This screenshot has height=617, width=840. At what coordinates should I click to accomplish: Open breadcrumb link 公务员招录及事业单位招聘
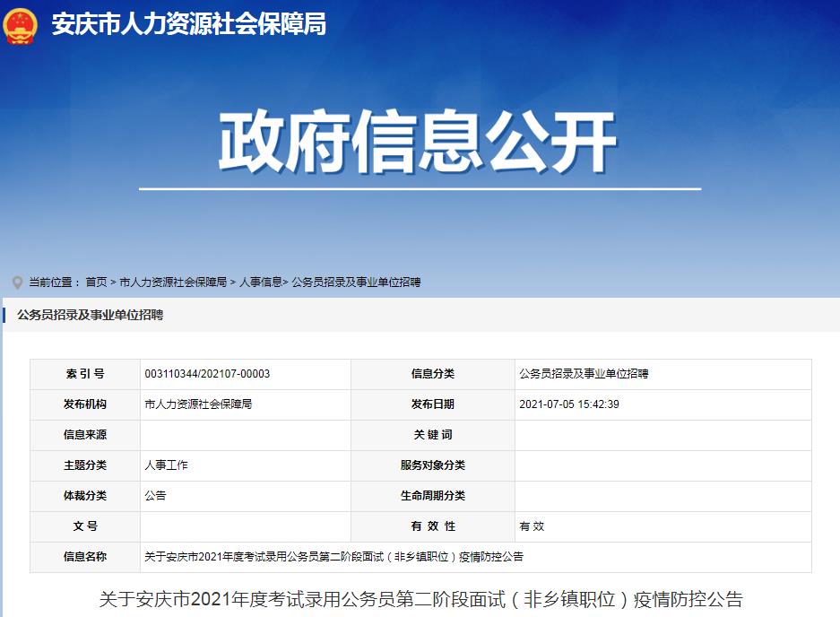356,282
